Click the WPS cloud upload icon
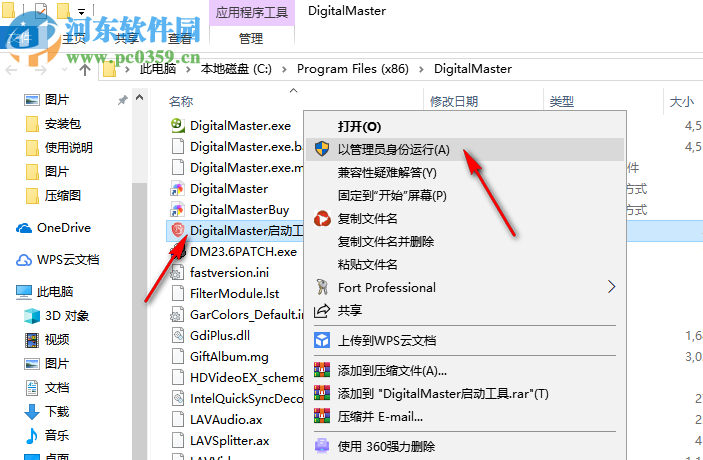Screen dimensions: 703x460 click(322, 340)
